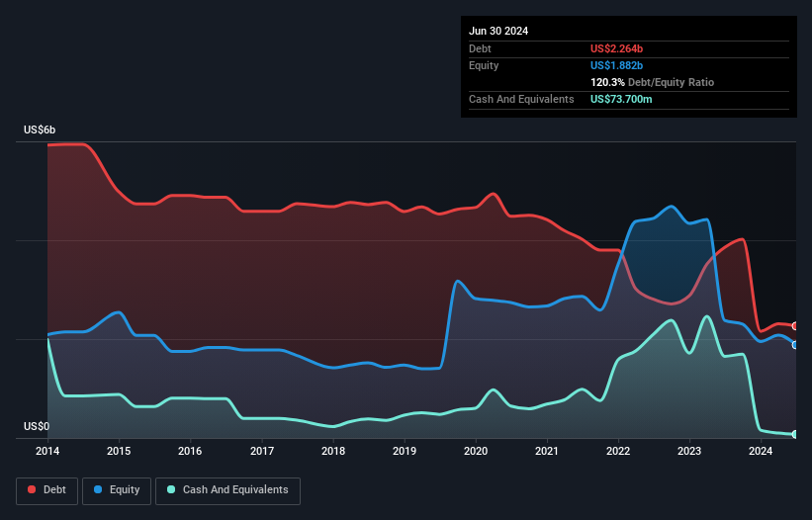
Task: Click the 2021 x-axis label
Action: pos(547,451)
